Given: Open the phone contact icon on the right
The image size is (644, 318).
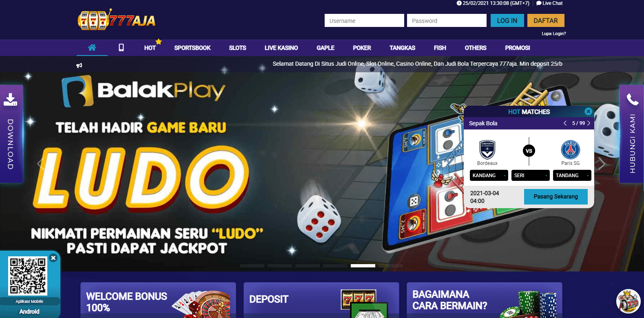Looking at the screenshot, I should pos(633,99).
